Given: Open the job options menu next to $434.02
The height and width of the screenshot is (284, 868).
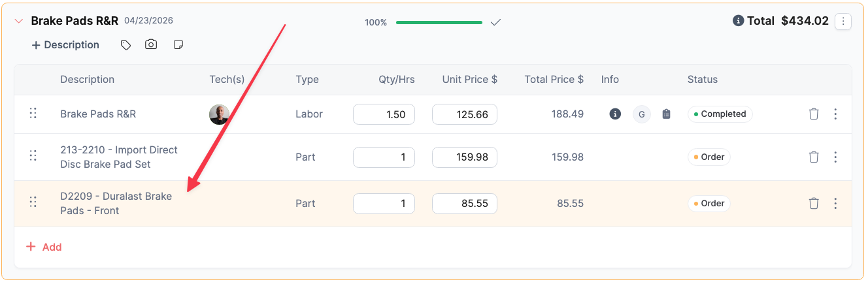Looking at the screenshot, I should click(x=843, y=22).
